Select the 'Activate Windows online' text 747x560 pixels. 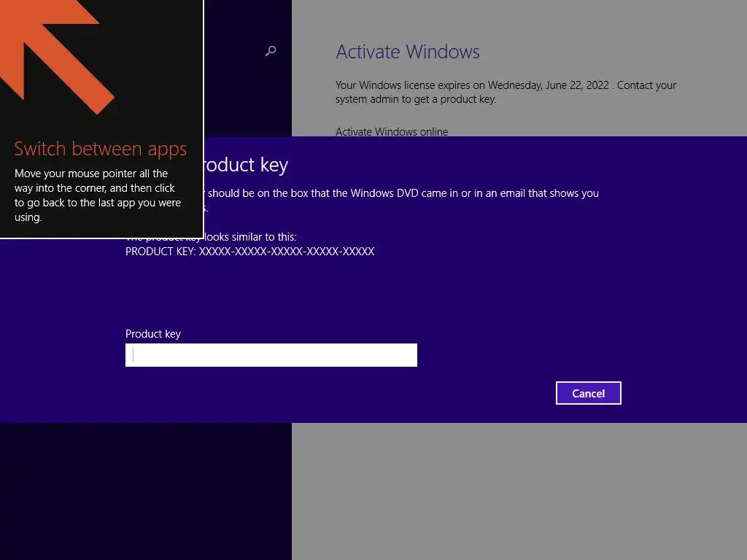tap(392, 131)
